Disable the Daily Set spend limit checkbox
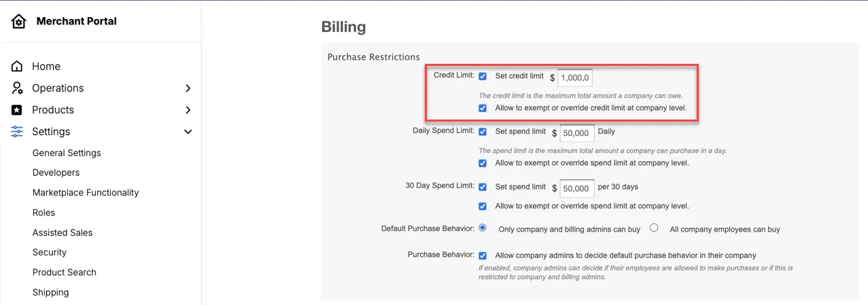 483,132
